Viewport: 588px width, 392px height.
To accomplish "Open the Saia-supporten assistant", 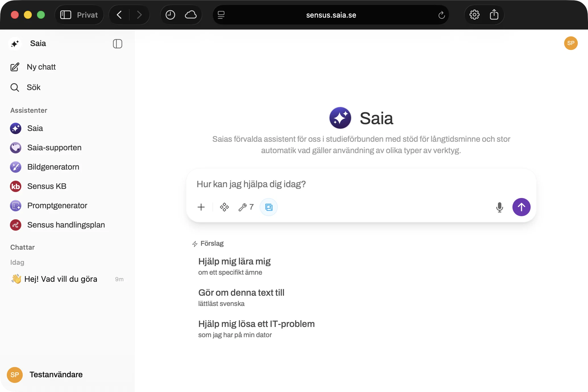I will [67, 148].
